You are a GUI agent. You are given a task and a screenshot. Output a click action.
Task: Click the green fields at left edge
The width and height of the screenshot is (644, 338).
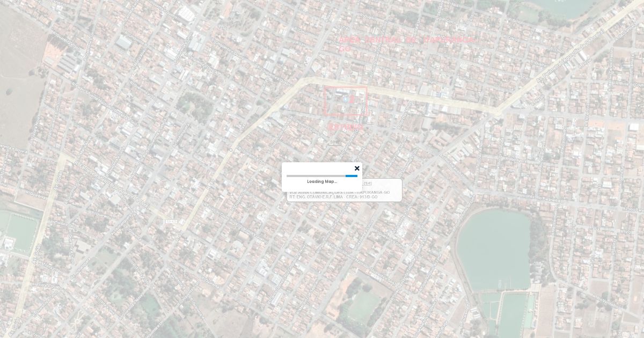point(19,231)
